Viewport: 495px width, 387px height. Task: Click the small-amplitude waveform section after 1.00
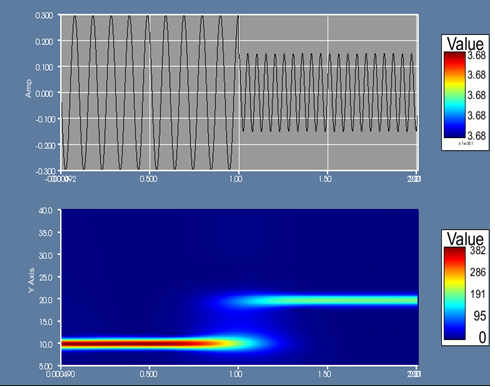329,92
